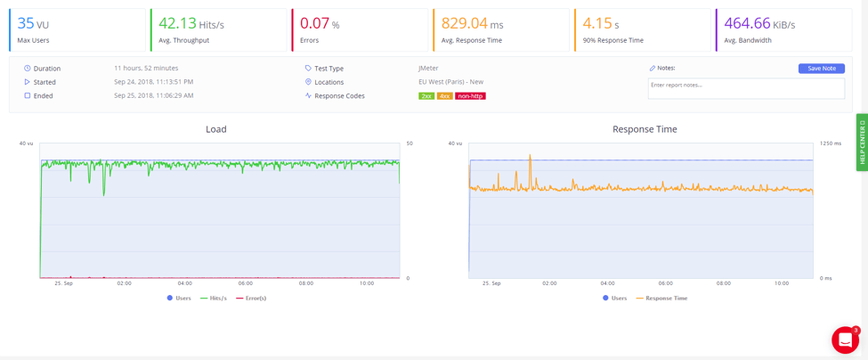Hide Response Time series in right chart legend
Screen dimensions: 868x360
tap(661, 298)
